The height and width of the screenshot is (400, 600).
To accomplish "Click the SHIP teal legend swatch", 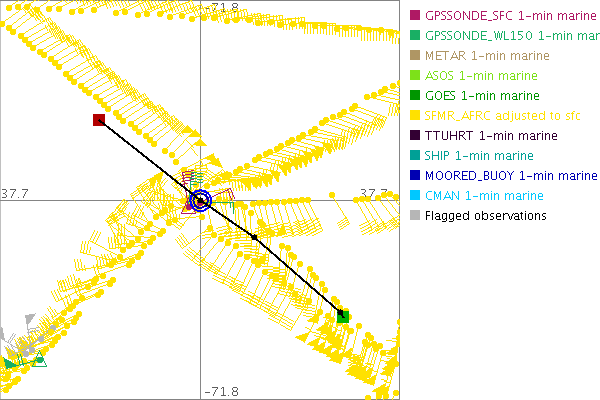I will pyautogui.click(x=415, y=155).
